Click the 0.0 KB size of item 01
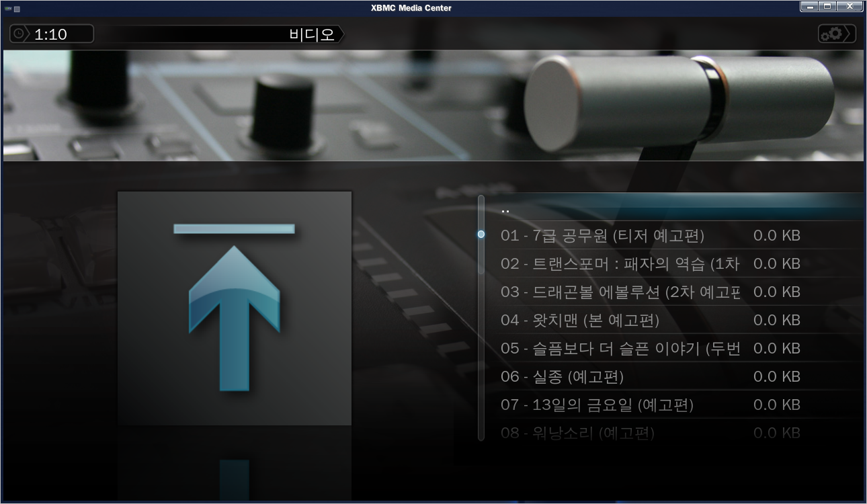This screenshot has height=504, width=867. click(x=777, y=236)
